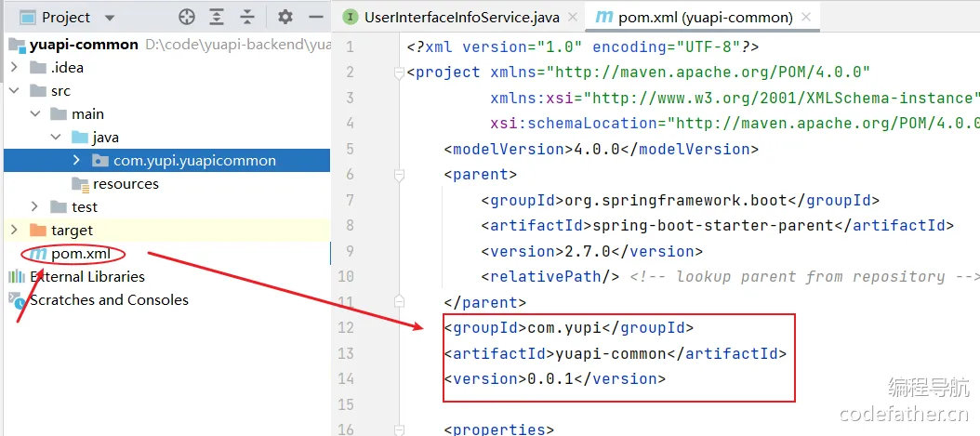Fold the properties block at line 16
Viewport: 980px width, 436px height.
[x=399, y=429]
